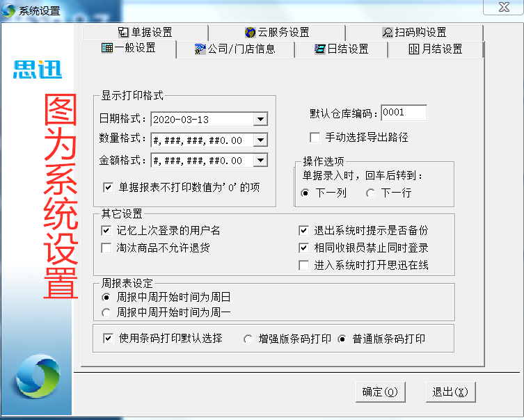
Task: Open the 数量格式 dropdown list
Action: coord(260,140)
